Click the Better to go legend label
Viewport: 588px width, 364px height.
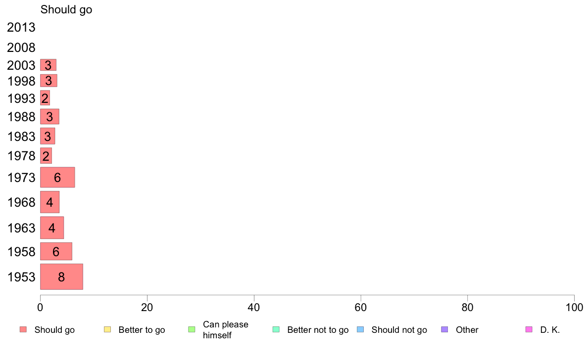(142, 330)
